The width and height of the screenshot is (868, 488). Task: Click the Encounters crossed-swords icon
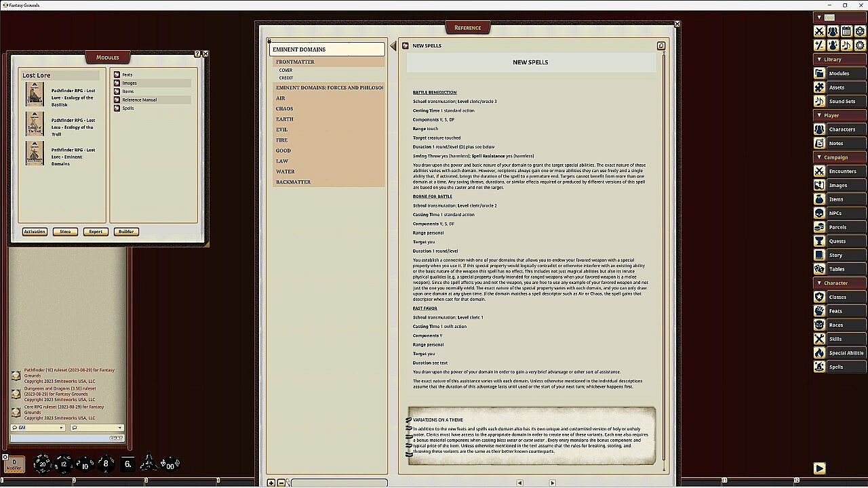point(819,171)
